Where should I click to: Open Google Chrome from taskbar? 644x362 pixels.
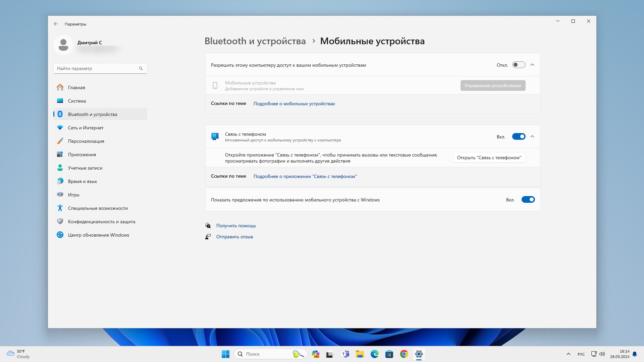click(x=404, y=354)
